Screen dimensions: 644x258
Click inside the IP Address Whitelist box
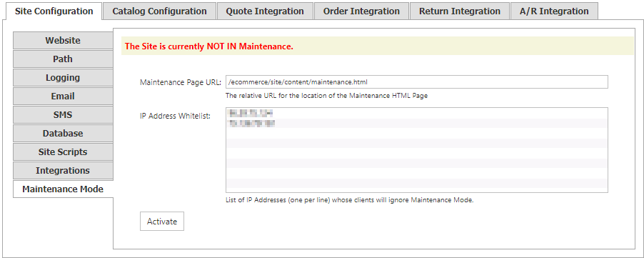click(x=416, y=150)
